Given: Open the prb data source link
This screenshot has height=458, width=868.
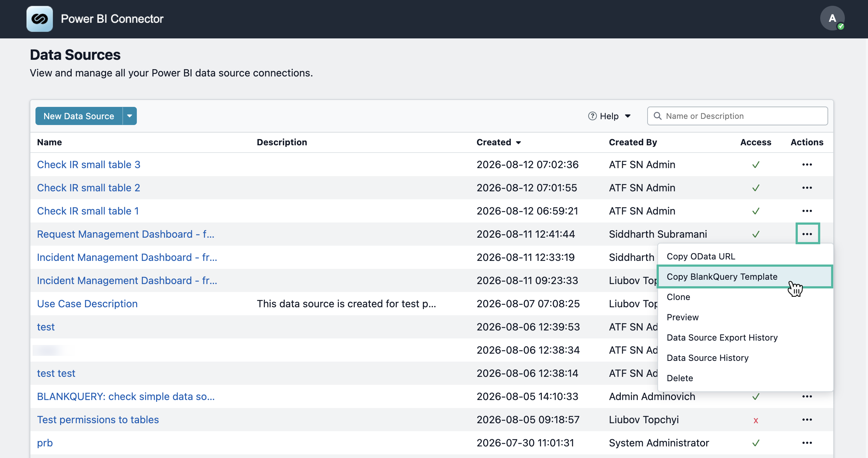Looking at the screenshot, I should 45,443.
